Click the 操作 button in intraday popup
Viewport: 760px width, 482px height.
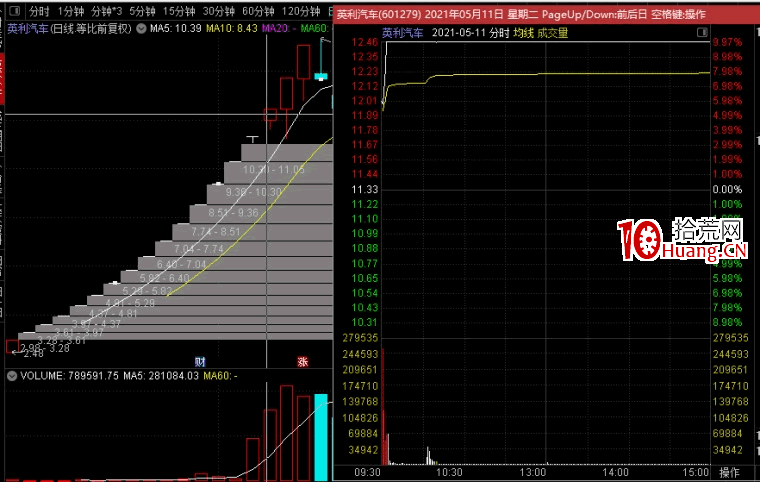tap(729, 472)
